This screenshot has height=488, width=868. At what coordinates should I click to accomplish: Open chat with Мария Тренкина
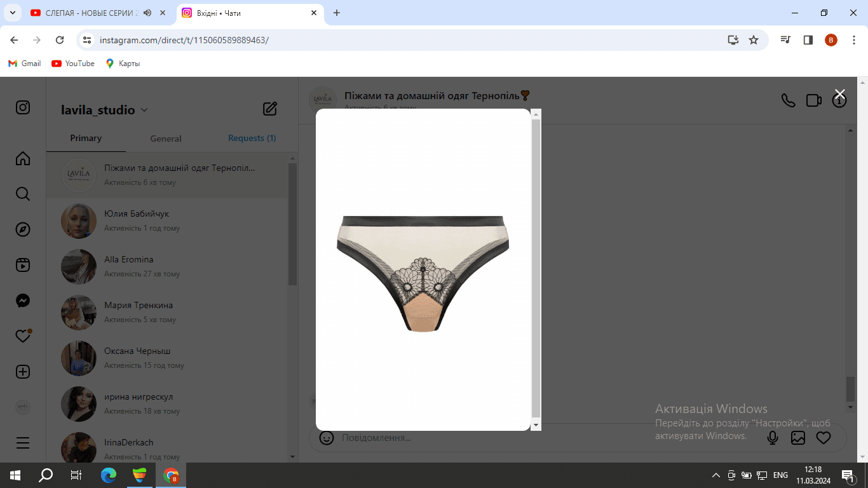tap(167, 313)
